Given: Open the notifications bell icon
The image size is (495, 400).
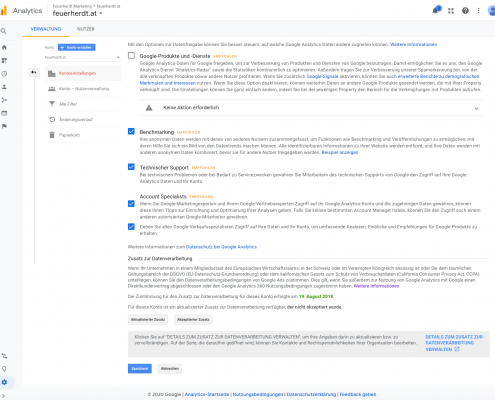Looking at the screenshot, I should tap(436, 10).
